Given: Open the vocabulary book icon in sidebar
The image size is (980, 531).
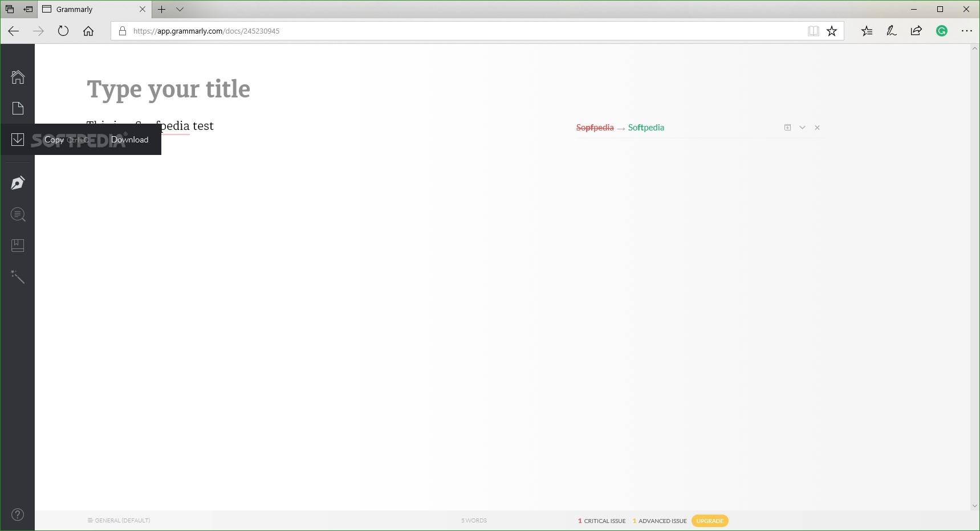Looking at the screenshot, I should click(x=18, y=246).
